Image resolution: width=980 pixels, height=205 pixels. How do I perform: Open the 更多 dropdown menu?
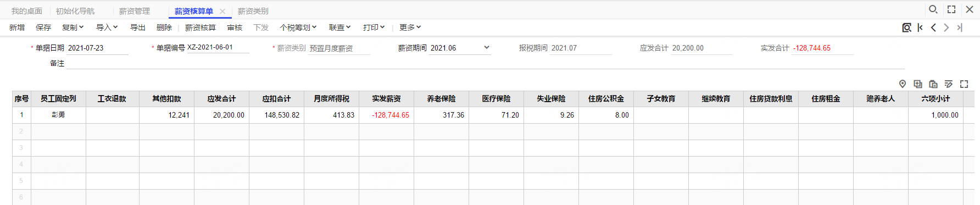point(410,27)
